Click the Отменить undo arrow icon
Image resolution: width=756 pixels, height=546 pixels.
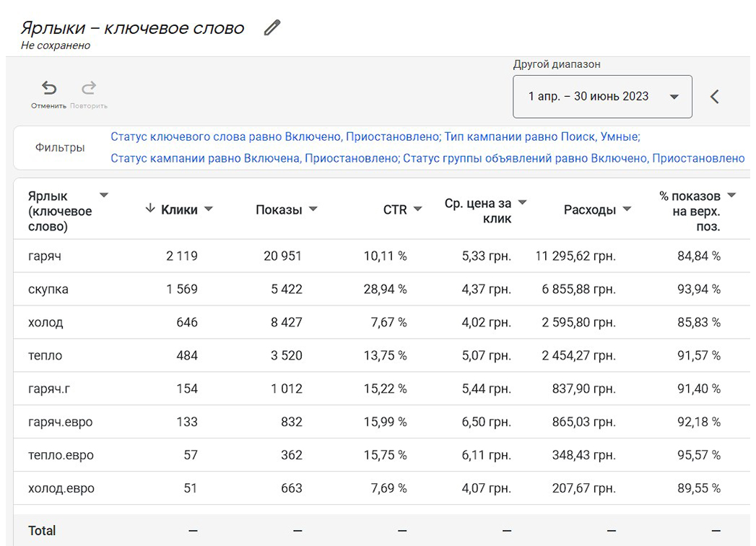[48, 88]
